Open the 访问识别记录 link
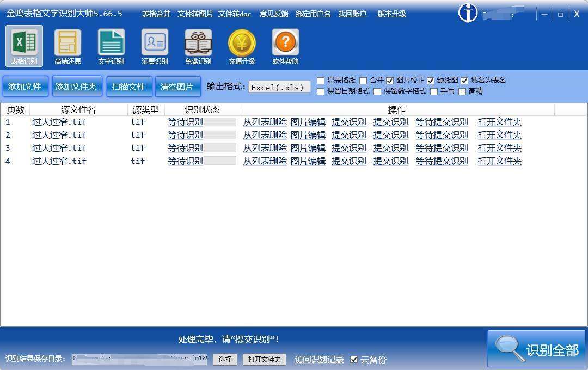 click(x=319, y=360)
